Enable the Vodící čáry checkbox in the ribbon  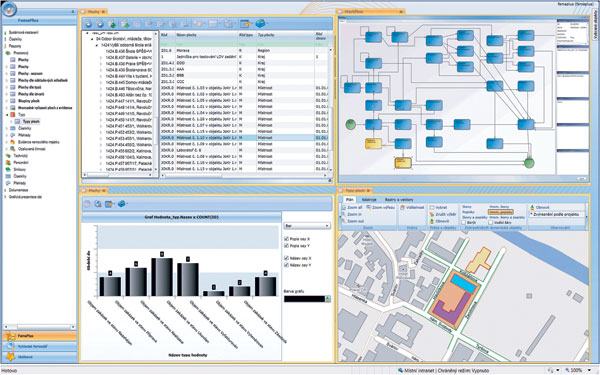coord(491,222)
